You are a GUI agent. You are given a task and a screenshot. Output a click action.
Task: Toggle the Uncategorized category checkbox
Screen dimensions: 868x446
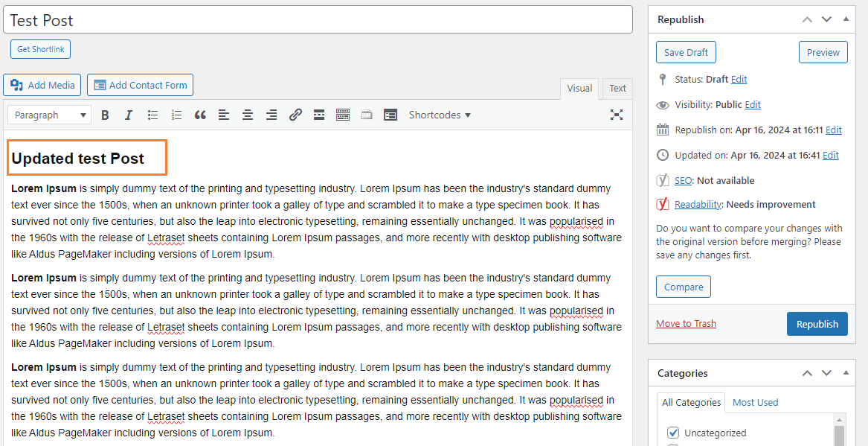coord(674,433)
